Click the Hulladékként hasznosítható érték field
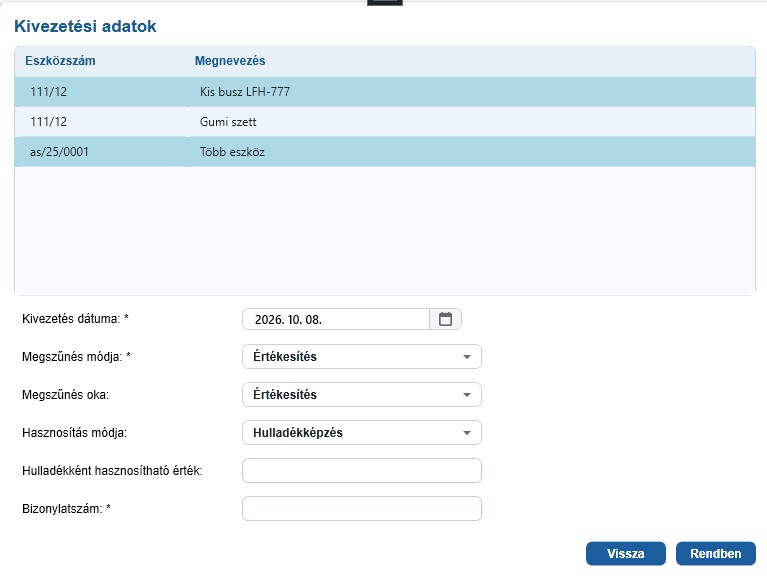 tap(362, 470)
